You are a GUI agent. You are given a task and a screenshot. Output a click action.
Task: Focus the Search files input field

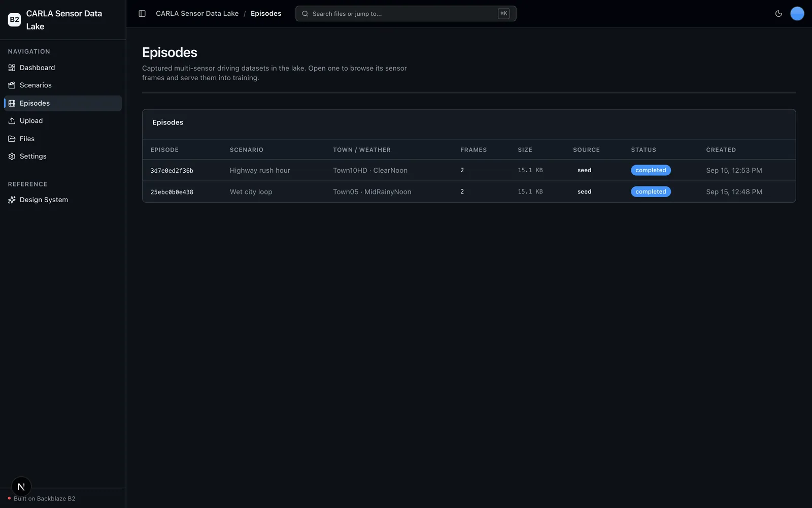click(x=406, y=14)
